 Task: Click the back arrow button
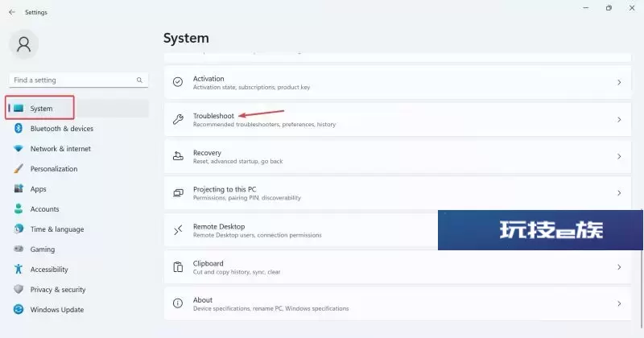12,12
